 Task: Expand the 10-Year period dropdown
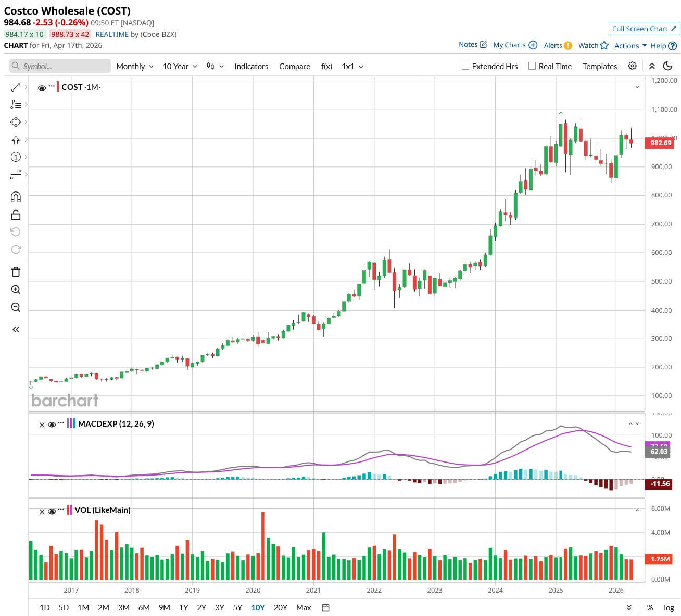180,67
